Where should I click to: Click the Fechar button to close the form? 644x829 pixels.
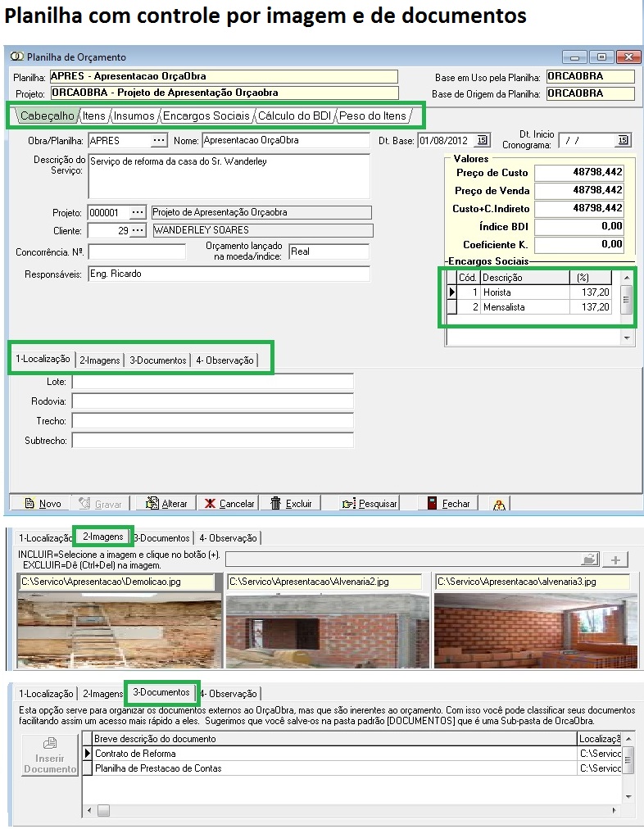point(448,504)
